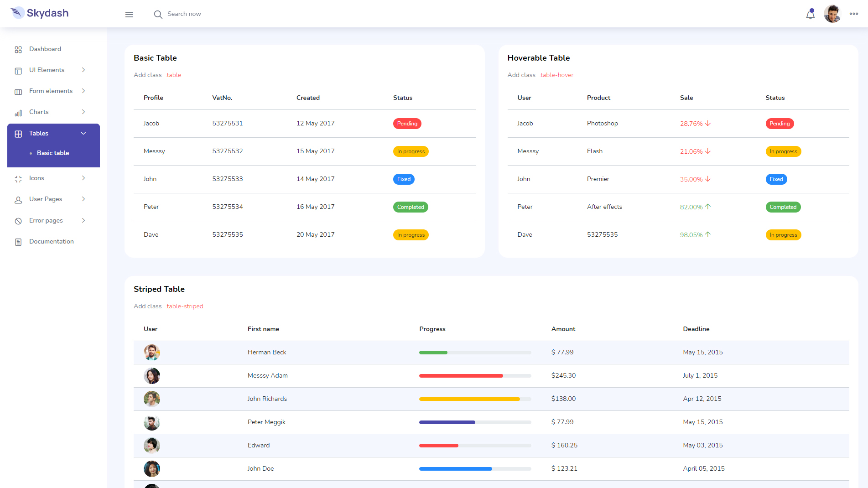The width and height of the screenshot is (868, 488).
Task: Expand the Charts submenu chevron
Action: coord(83,112)
